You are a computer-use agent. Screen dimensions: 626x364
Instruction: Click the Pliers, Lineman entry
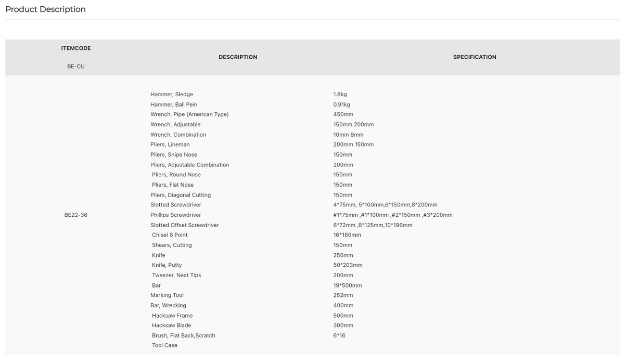click(170, 145)
